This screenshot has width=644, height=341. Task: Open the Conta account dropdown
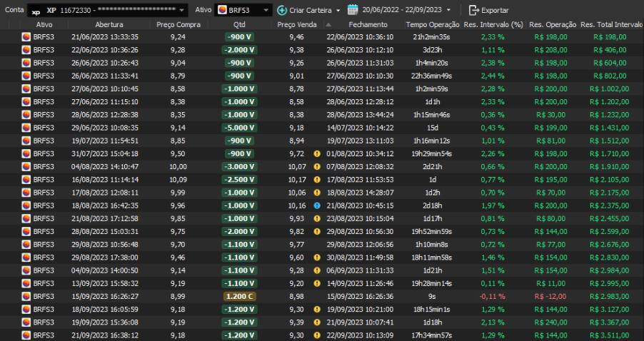[x=182, y=11]
